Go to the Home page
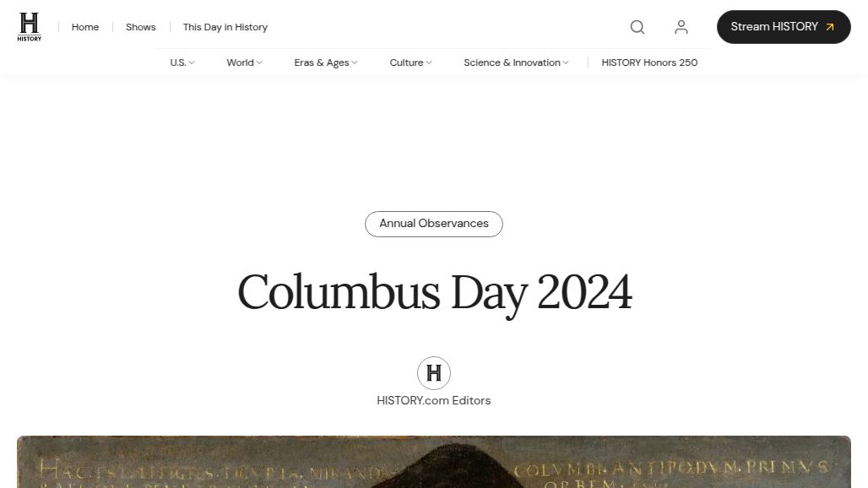 click(x=85, y=27)
